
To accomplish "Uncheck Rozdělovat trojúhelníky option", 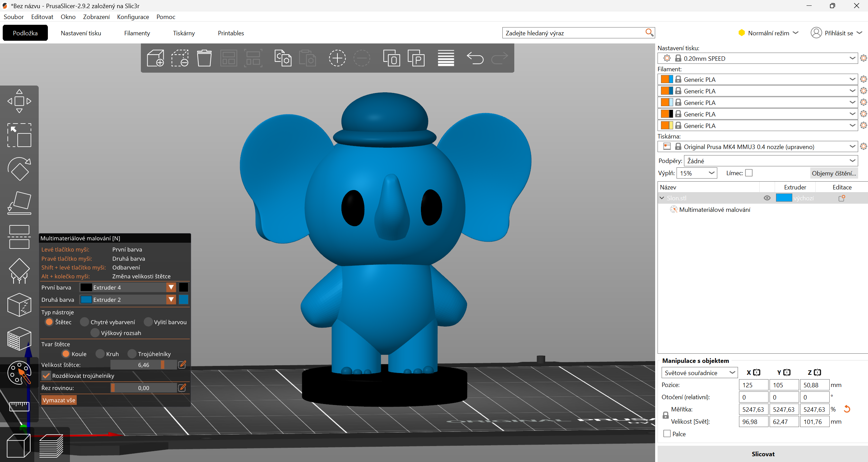I will click(x=46, y=376).
